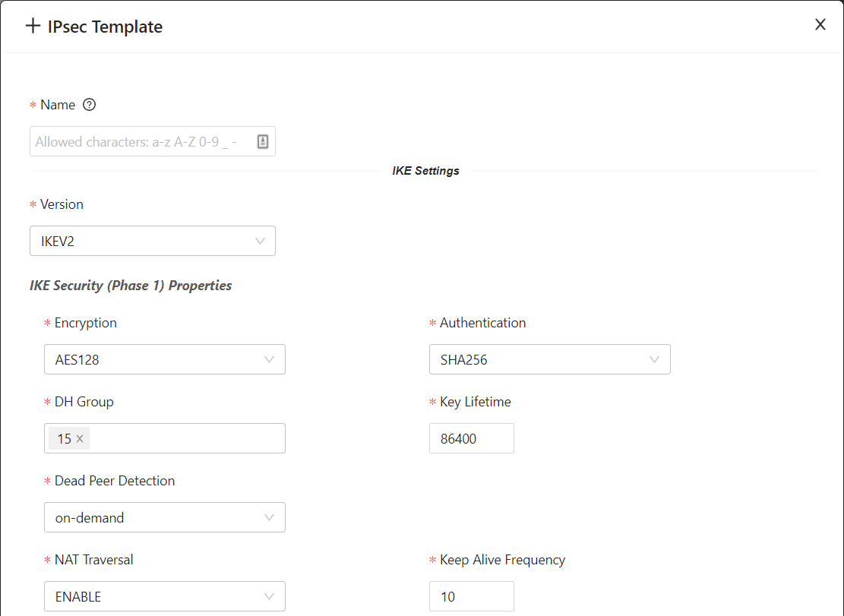Open the Authentication SHA256 dropdown
This screenshot has width=844, height=616.
pos(549,359)
